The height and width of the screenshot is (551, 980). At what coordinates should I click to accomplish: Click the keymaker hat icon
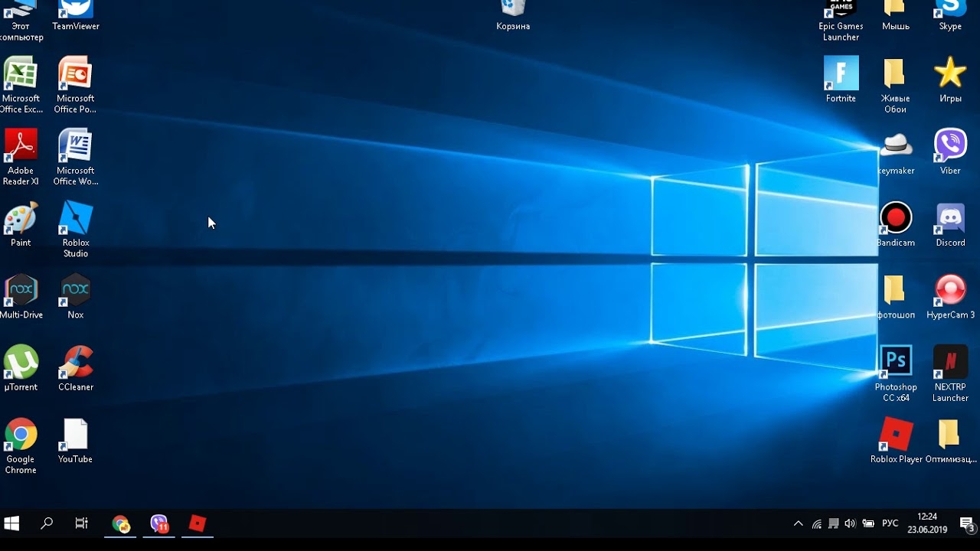click(895, 152)
